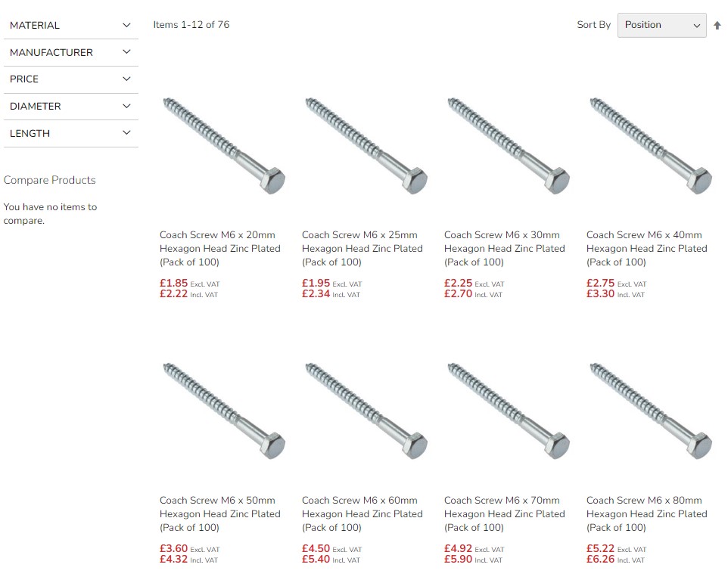The height and width of the screenshot is (580, 728).
Task: Expand the Length filter chevron
Action: point(126,133)
